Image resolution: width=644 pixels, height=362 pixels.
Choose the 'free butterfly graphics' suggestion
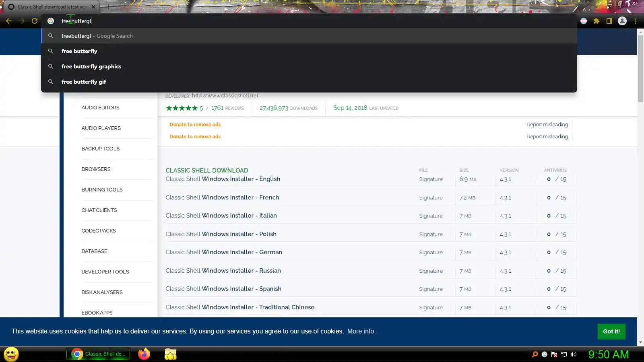coord(309,66)
